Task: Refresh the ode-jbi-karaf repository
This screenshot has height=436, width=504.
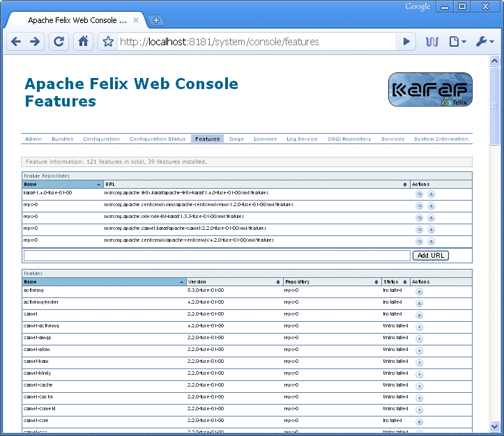Action: pyautogui.click(x=419, y=218)
